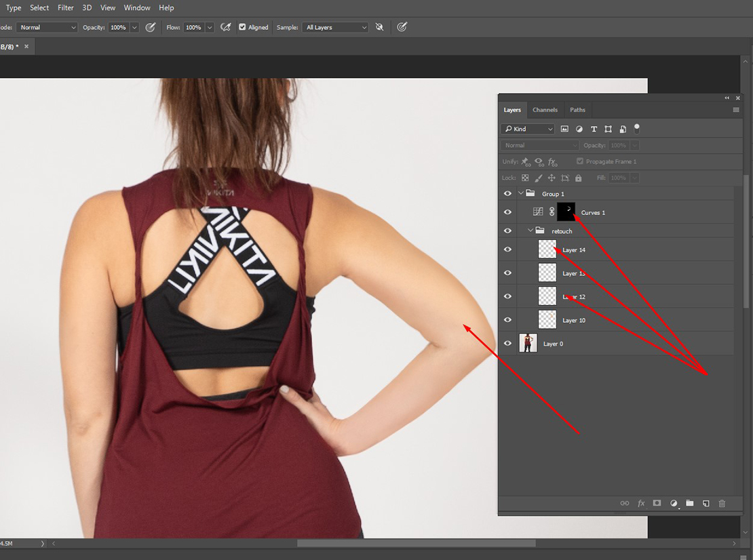The height and width of the screenshot is (560, 753).
Task: Filter layers by shape layers icon
Action: pos(608,129)
